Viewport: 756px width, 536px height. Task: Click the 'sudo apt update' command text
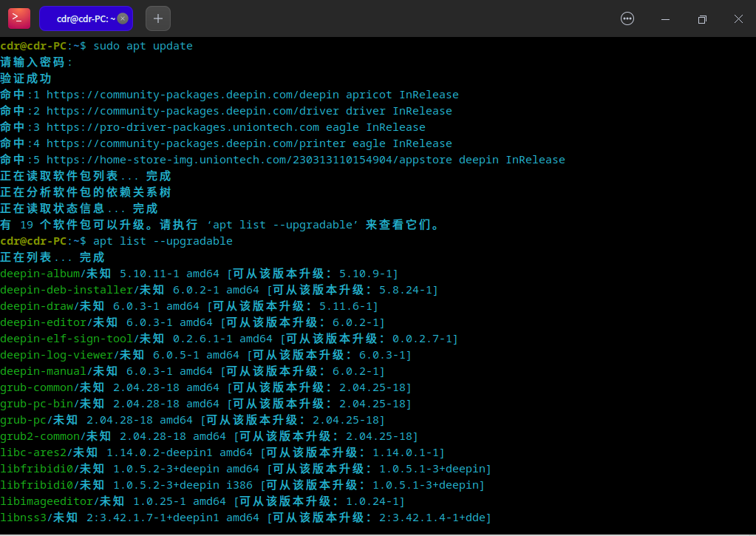click(143, 46)
